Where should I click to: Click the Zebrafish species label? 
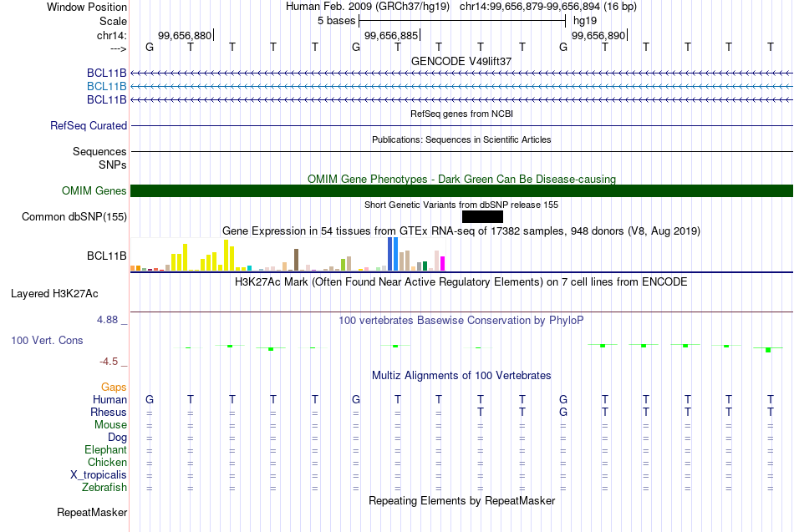pos(104,487)
